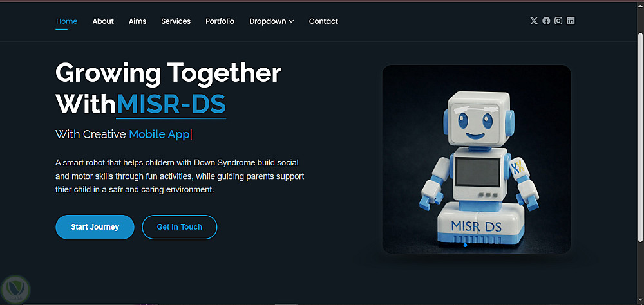Click the 'Mobile App' typed text
This screenshot has height=305, width=644.
point(159,134)
